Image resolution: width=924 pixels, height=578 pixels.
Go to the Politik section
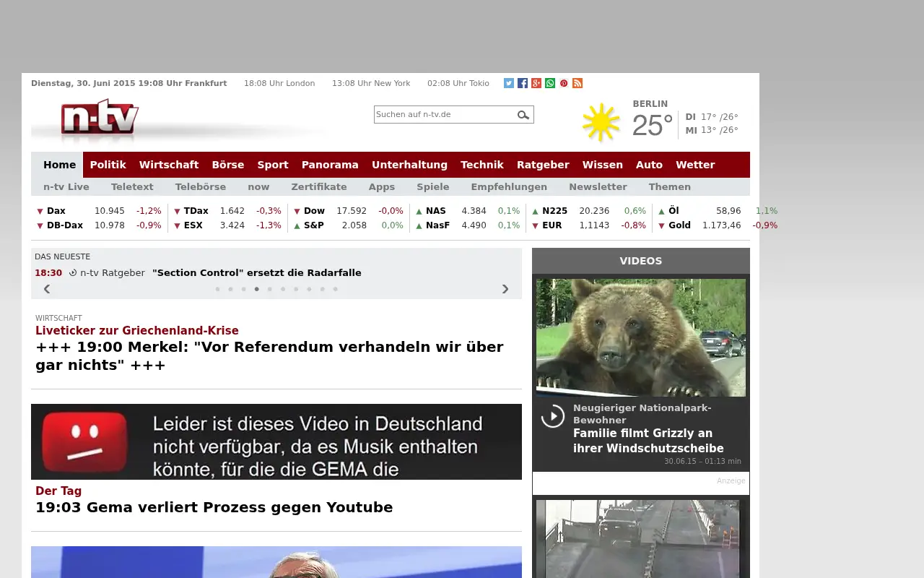tap(108, 165)
